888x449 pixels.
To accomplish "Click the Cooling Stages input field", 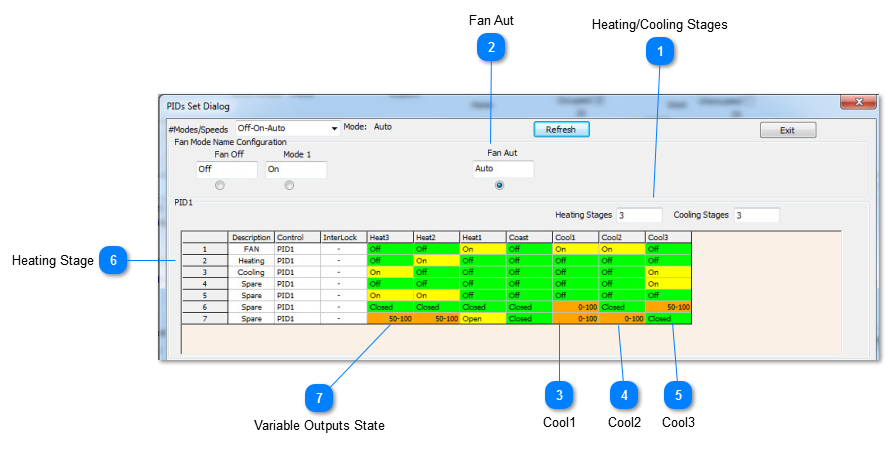I will tap(757, 215).
